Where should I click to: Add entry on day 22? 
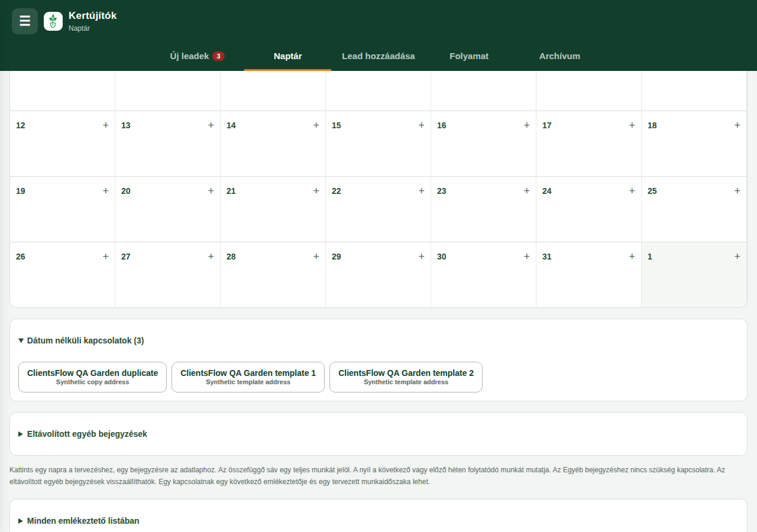coord(422,191)
